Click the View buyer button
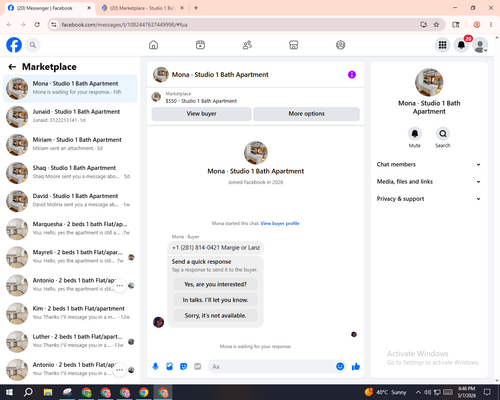 tap(201, 114)
